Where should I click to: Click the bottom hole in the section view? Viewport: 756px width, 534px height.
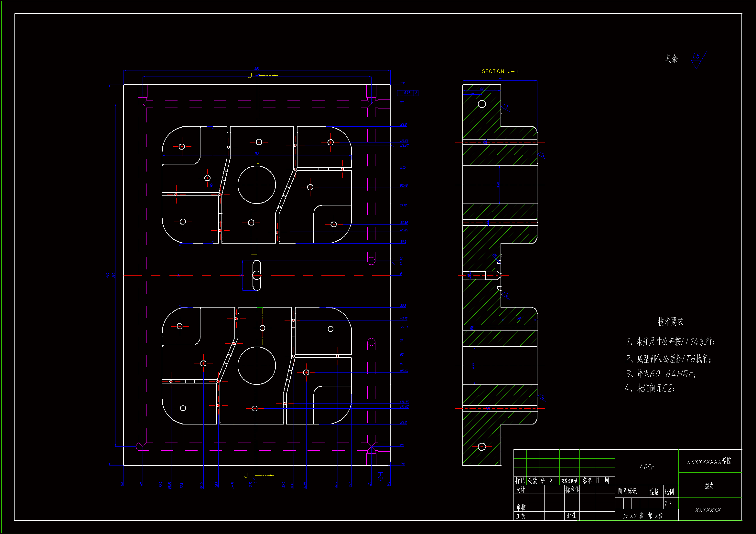[x=482, y=446]
